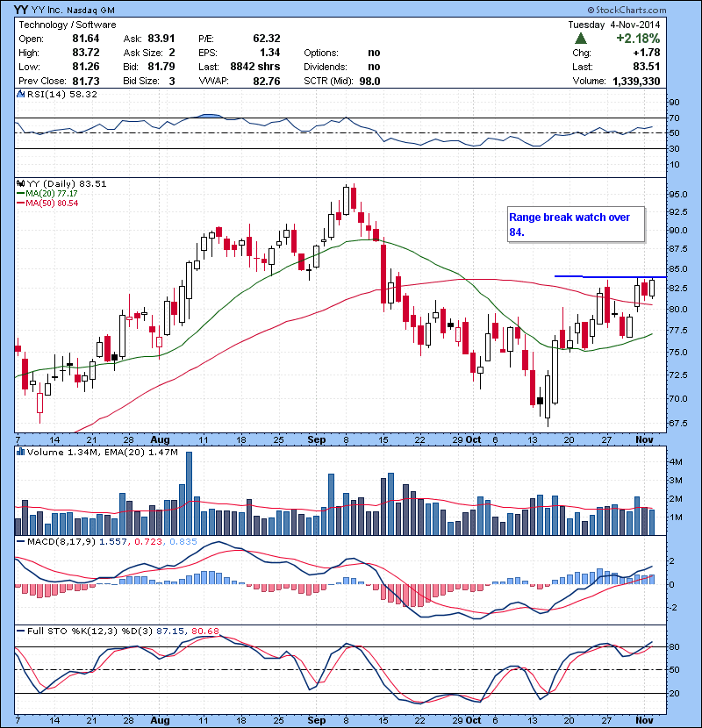Click the date Tuesday 4-Nov-2014
Viewport: 702px width, 728px height.
[614, 25]
